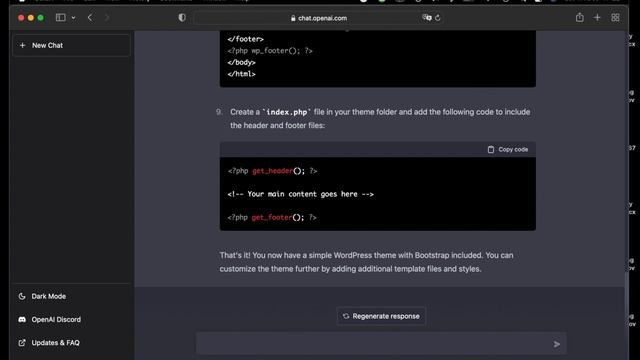Screen dimensions: 640x360
Task: Go back with Safari back arrow
Action: (x=90, y=18)
